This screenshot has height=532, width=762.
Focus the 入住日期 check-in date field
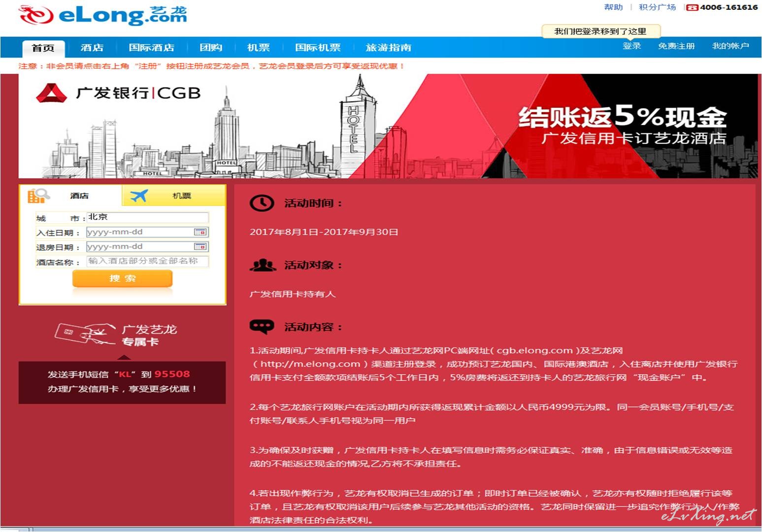(148, 232)
